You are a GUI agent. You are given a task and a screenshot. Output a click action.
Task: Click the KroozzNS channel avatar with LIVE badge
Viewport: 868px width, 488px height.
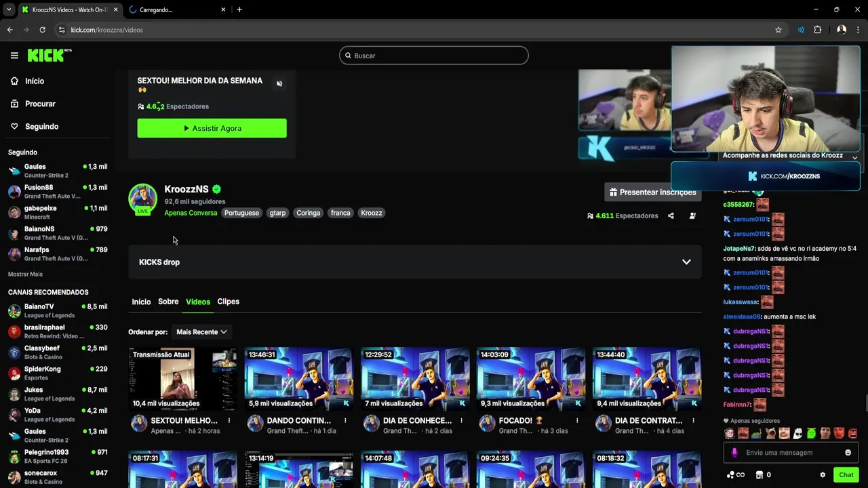coord(142,199)
